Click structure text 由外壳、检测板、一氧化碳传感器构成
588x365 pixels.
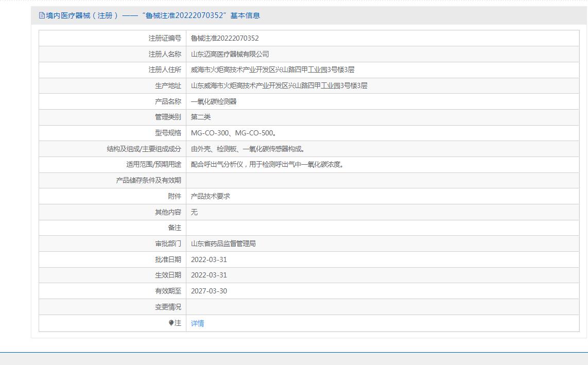248,149
